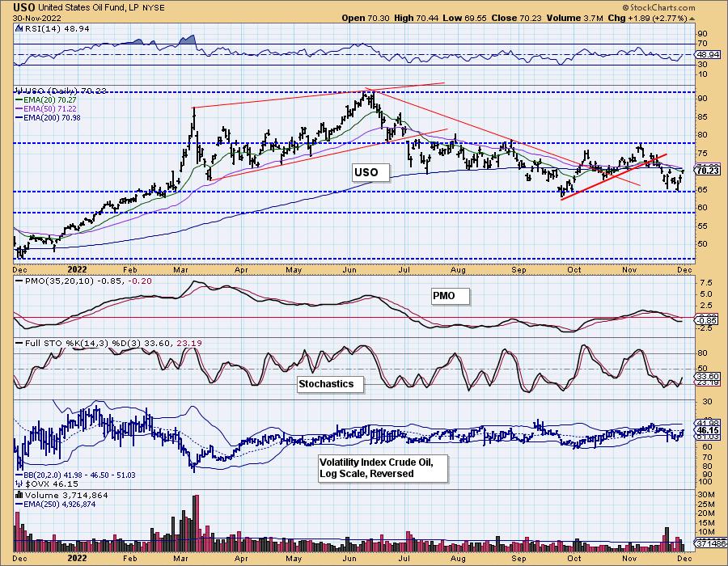Click the -0.85 PMO value tag on right axis
Screen dimensions: 728x566
707,320
